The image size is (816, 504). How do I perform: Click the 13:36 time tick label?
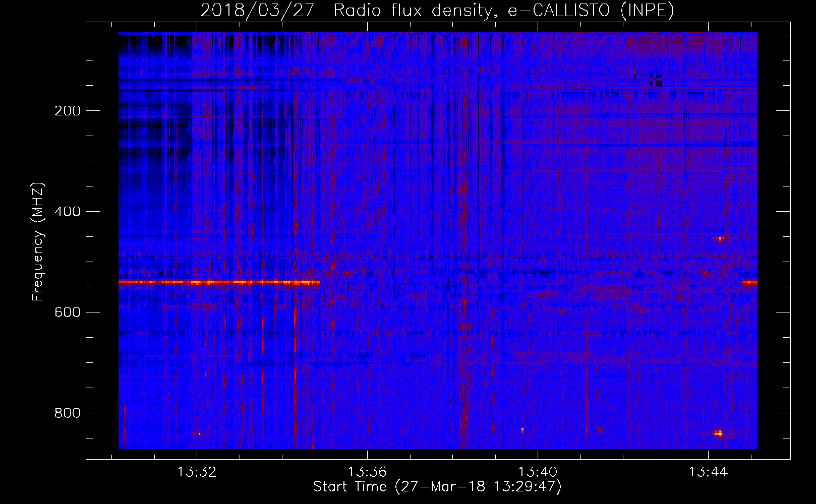click(x=367, y=472)
